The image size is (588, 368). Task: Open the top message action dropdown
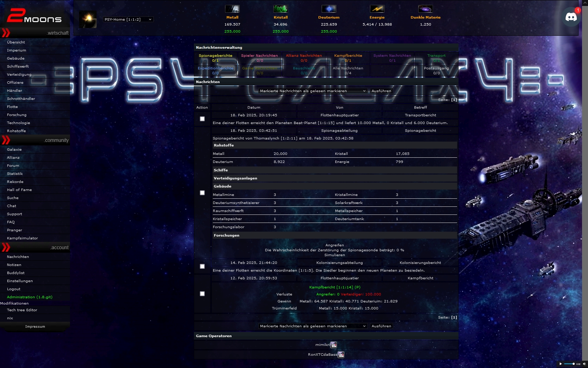pos(313,91)
